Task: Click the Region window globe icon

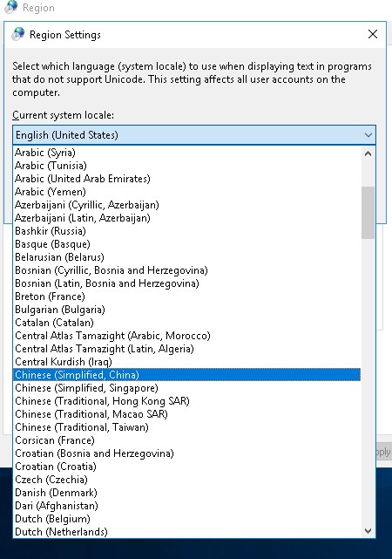Action: (x=11, y=7)
